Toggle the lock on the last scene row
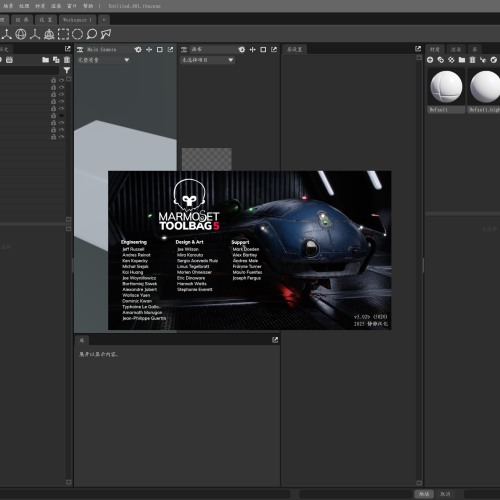500x500 pixels. point(53,137)
